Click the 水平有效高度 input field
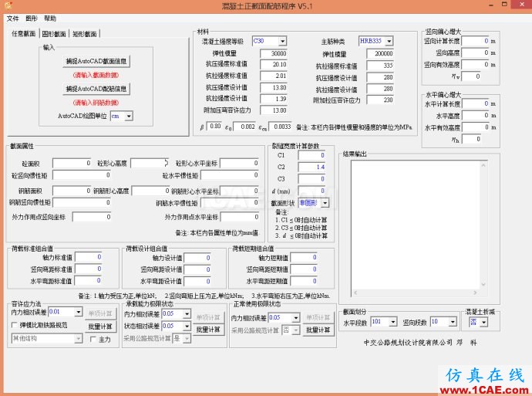Screen dimensions: 532x396 [x=476, y=127]
